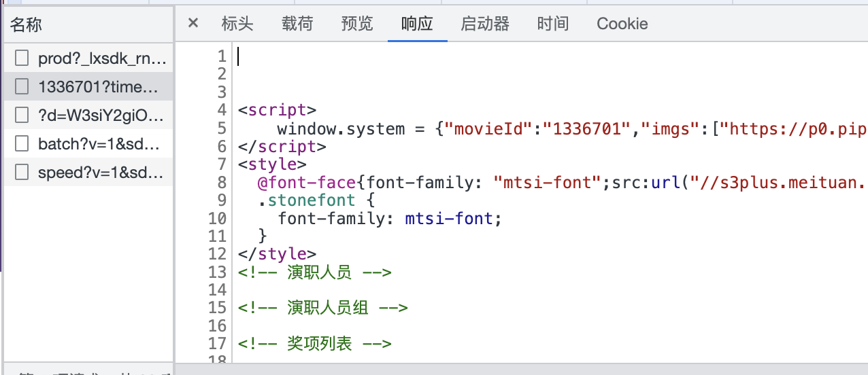
Task: Click the .stonefont selector on line 9
Action: tap(306, 200)
